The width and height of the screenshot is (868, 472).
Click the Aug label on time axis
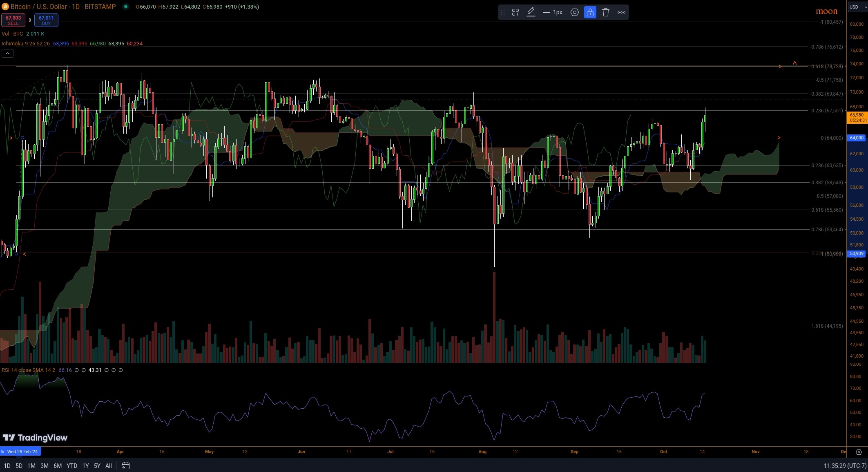coord(482,452)
